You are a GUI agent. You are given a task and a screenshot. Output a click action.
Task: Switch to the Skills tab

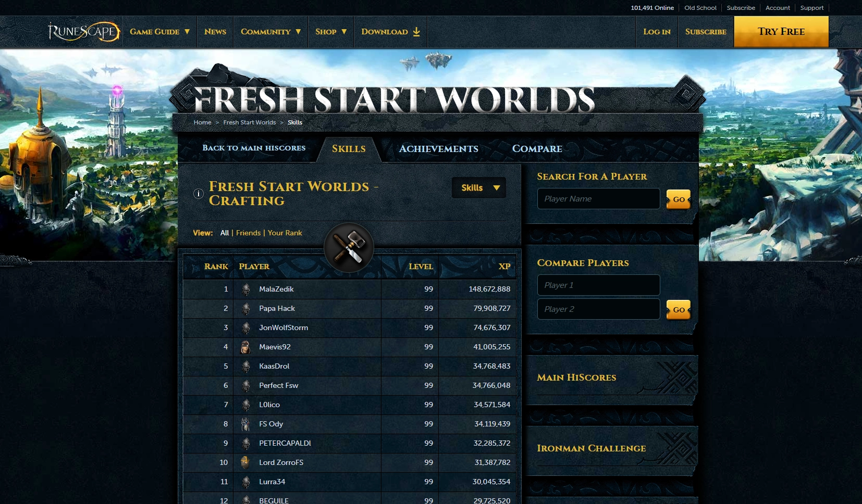point(349,149)
